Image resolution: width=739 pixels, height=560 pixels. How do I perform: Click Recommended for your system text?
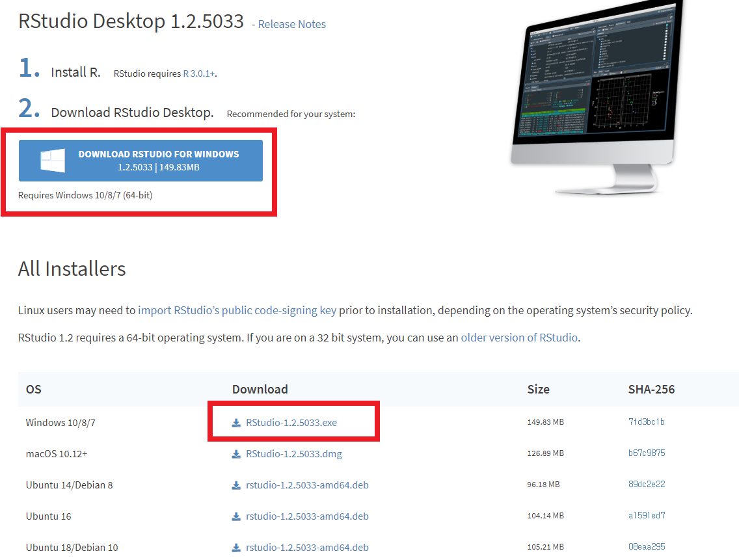[x=291, y=114]
